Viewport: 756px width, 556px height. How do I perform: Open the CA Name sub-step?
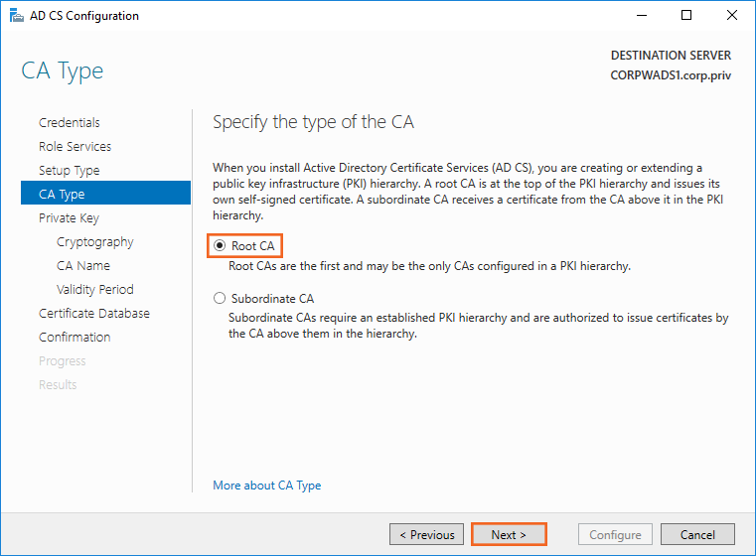83,265
